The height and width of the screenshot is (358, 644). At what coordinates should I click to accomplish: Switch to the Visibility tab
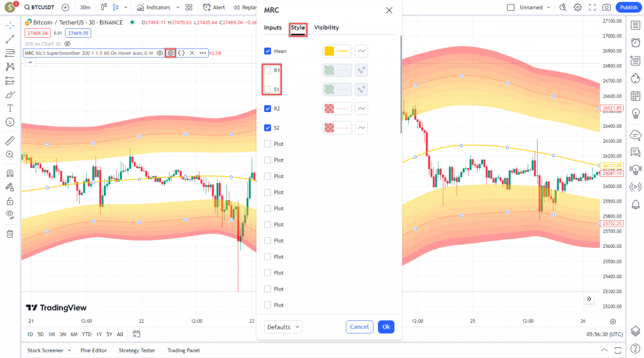tap(326, 28)
